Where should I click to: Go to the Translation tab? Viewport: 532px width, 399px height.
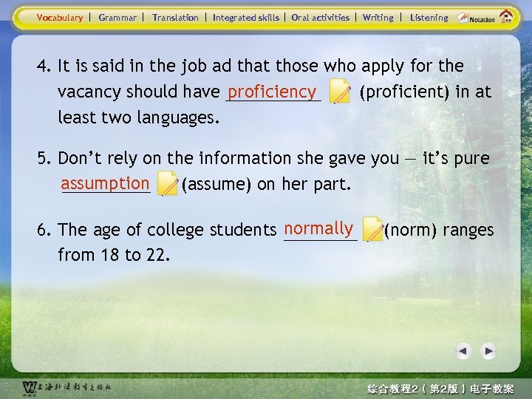(x=175, y=17)
